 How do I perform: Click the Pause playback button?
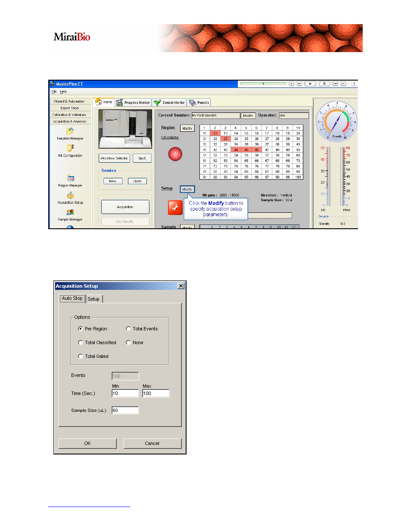click(324, 84)
